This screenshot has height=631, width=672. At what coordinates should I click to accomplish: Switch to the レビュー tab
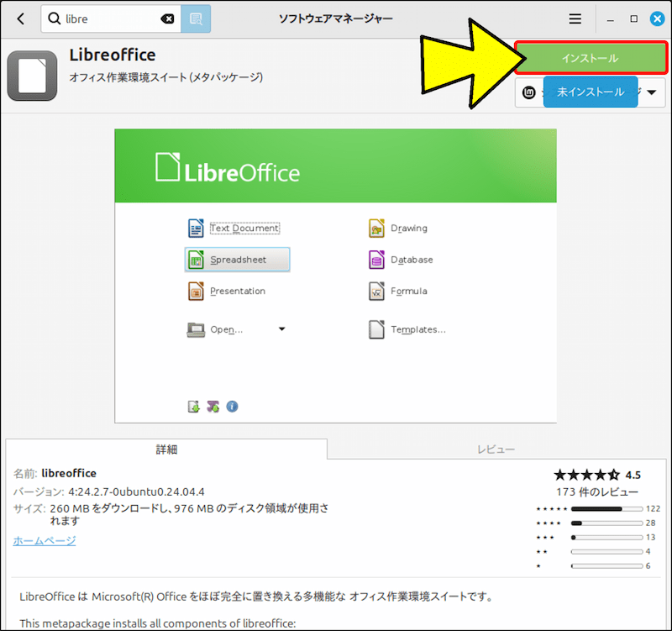pos(496,449)
